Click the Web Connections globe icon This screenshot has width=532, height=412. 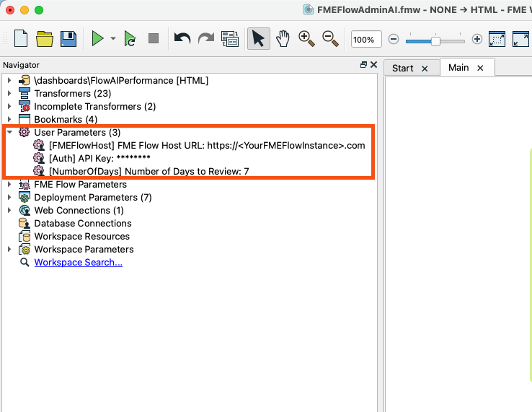[24, 210]
